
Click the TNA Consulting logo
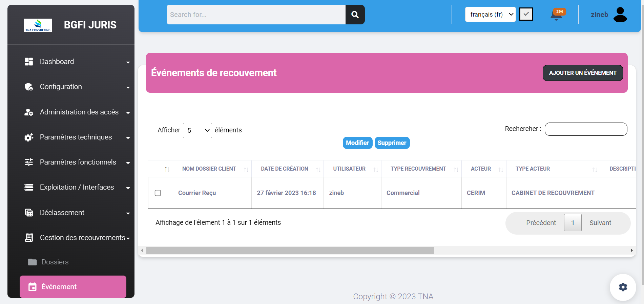point(38,25)
